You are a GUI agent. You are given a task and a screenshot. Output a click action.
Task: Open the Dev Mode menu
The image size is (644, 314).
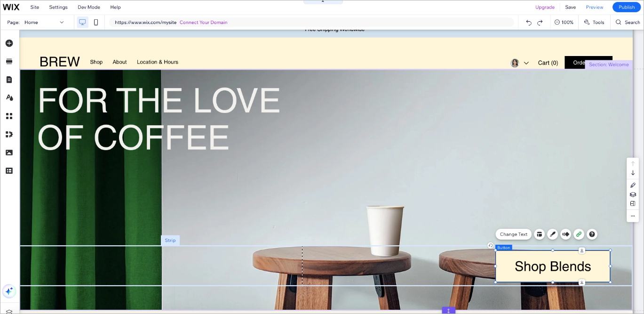pyautogui.click(x=88, y=7)
